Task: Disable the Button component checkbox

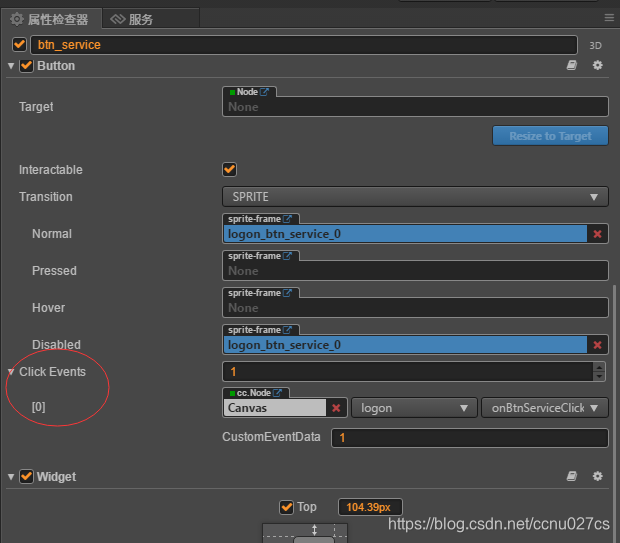Action: [26, 66]
